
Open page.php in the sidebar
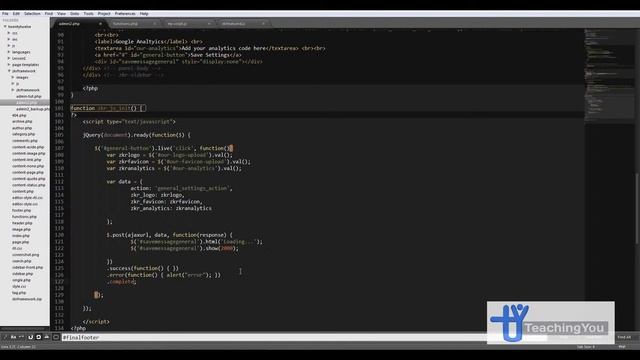point(20,242)
